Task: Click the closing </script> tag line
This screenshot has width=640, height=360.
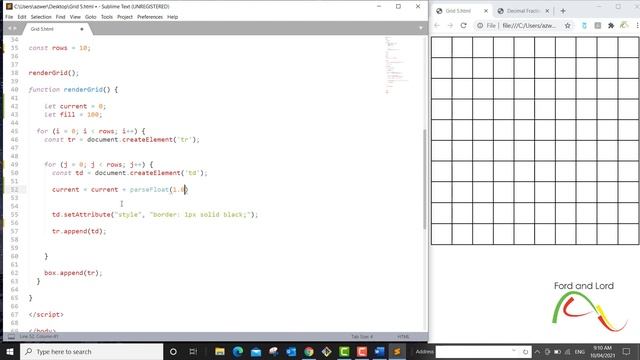Action: (46, 315)
